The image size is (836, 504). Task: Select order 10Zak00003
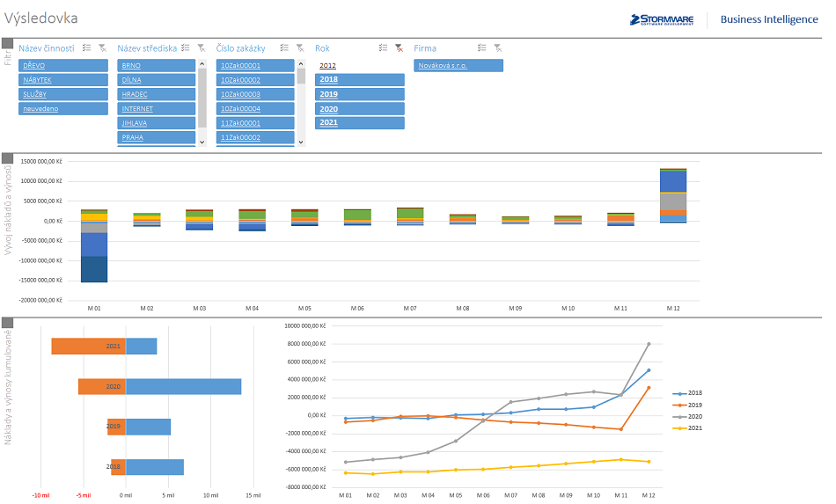pyautogui.click(x=255, y=94)
